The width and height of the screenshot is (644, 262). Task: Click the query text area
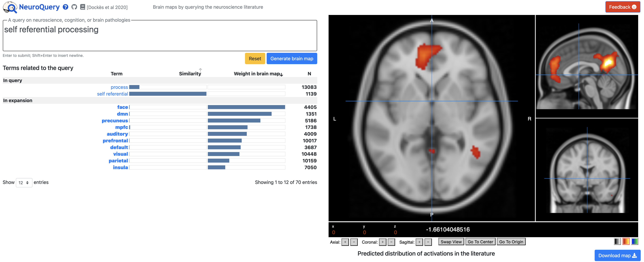click(x=160, y=36)
